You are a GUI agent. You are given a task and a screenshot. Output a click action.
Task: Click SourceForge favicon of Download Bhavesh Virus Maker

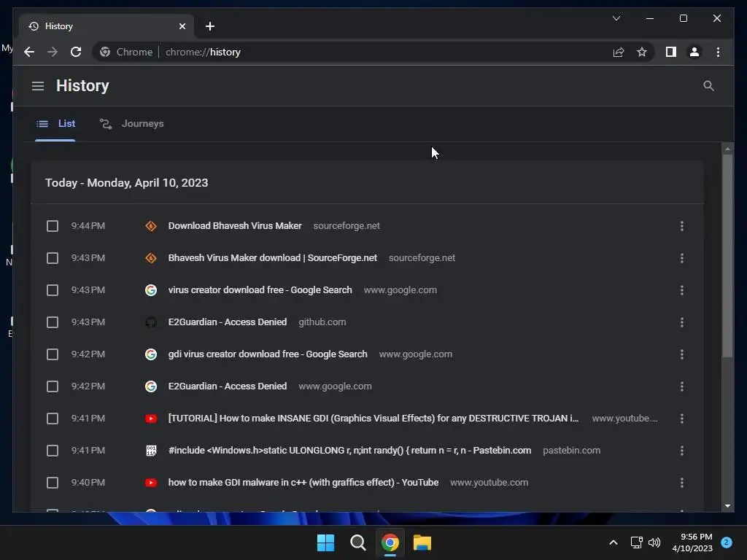[x=151, y=226]
